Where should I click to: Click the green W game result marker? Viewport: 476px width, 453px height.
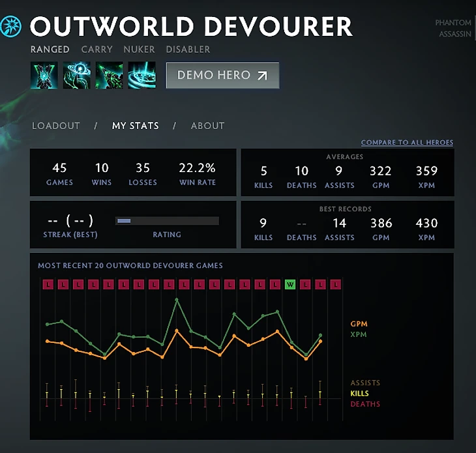[x=291, y=284]
